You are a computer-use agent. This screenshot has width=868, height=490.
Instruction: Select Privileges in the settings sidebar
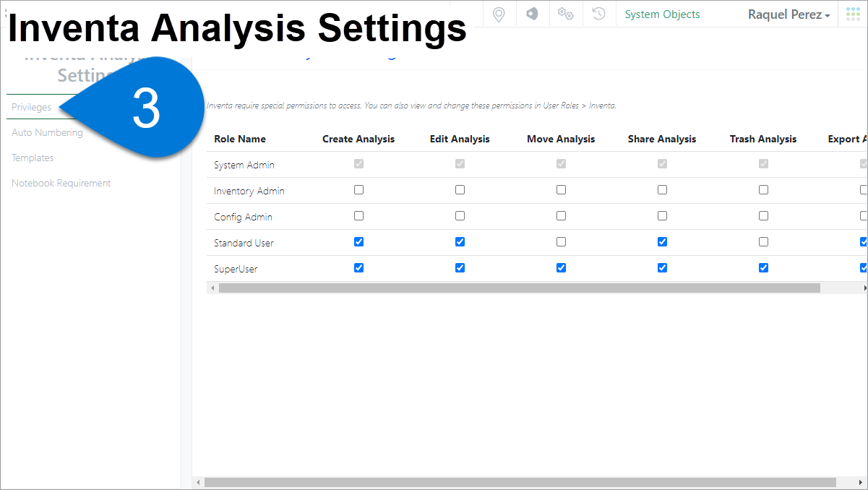point(31,107)
